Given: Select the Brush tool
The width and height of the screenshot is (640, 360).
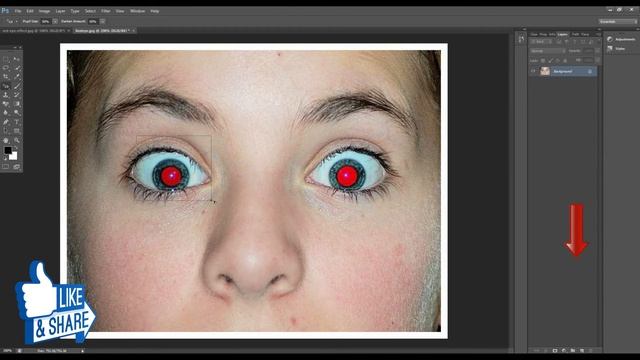Looking at the screenshot, I should click(17, 86).
